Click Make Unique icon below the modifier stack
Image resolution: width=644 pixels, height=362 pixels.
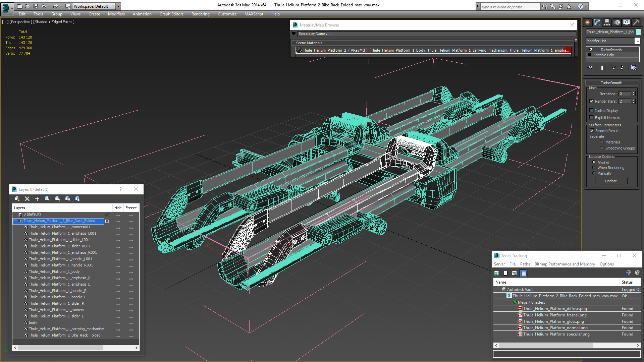point(613,68)
